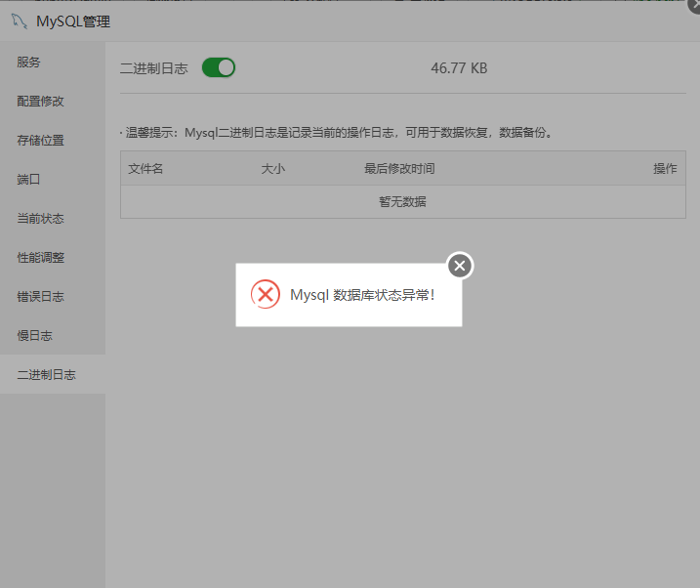Toggle the 二进制日志 switch off

point(219,67)
